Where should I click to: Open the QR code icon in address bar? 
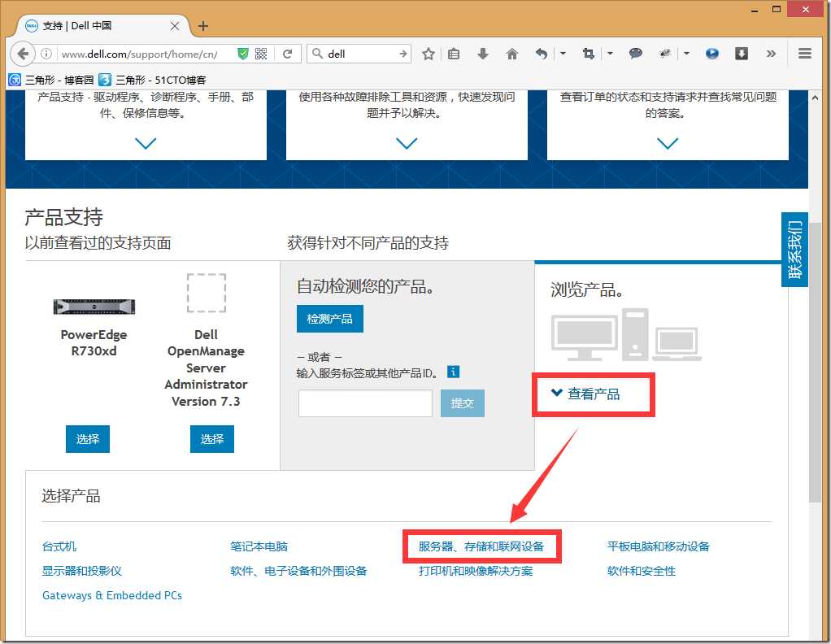tap(261, 54)
